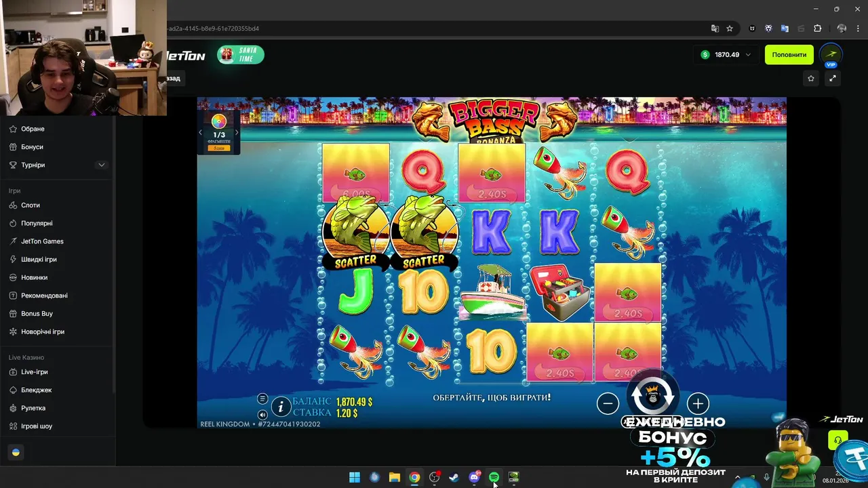
Task: Open the browser Extensions puzzle icon
Action: pyautogui.click(x=817, y=28)
